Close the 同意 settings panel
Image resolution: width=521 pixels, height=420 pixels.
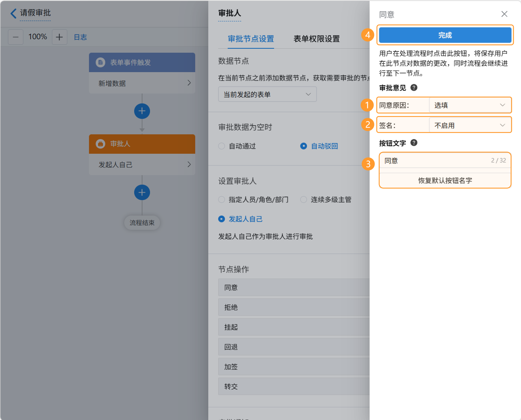[504, 14]
